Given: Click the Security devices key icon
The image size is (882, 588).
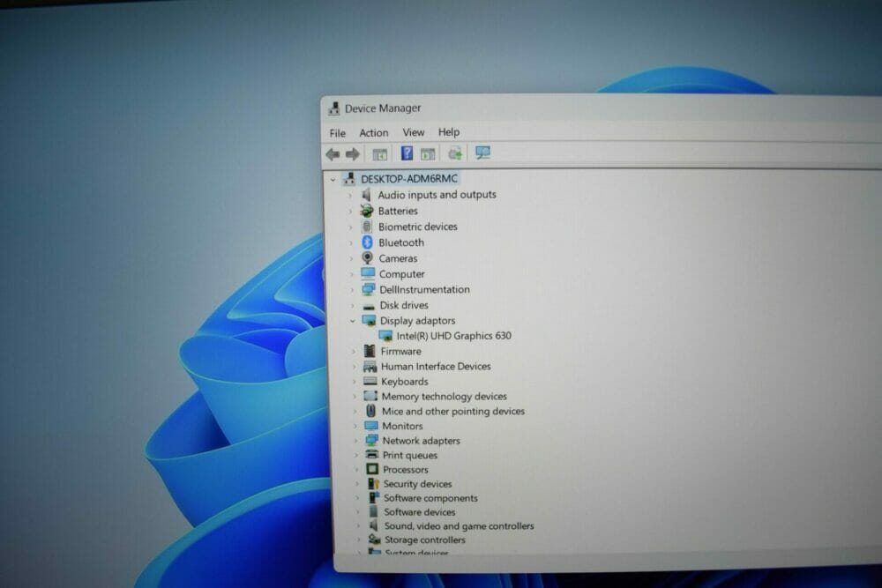Looking at the screenshot, I should [x=373, y=483].
